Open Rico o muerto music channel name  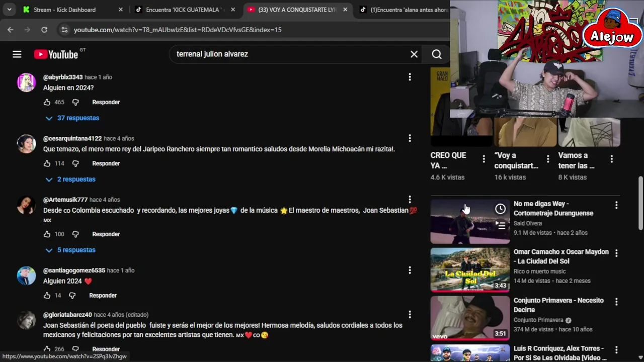539,271
